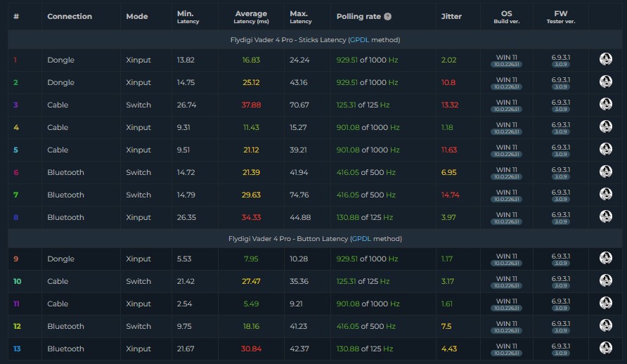Open GPDL link in Button Latency header

pyautogui.click(x=361, y=238)
